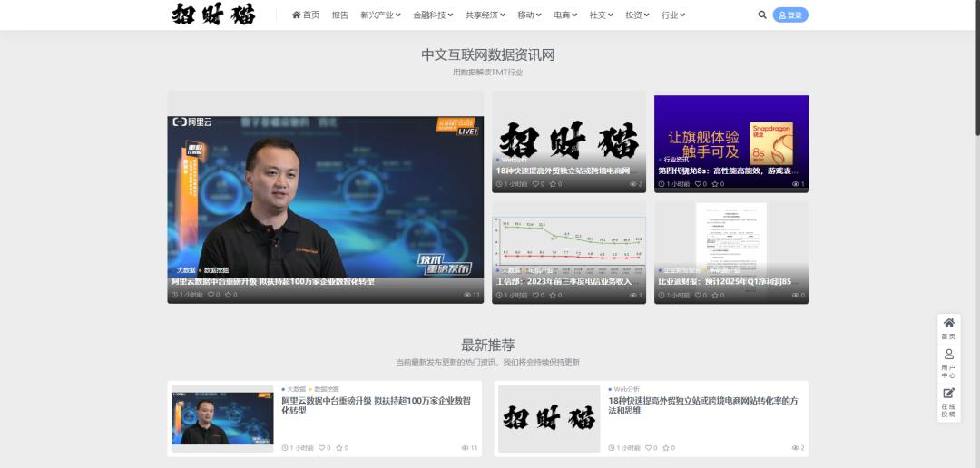Click the eye view icon on 工信部 card

tap(635, 295)
